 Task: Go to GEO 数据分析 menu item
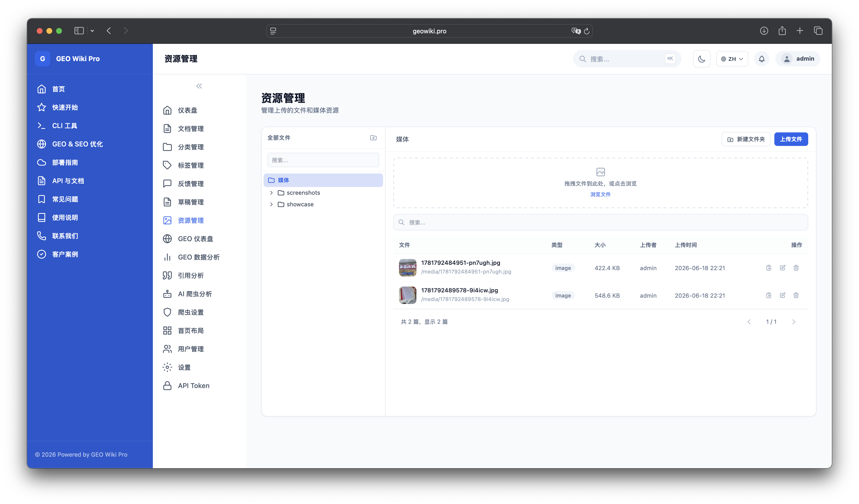click(199, 257)
